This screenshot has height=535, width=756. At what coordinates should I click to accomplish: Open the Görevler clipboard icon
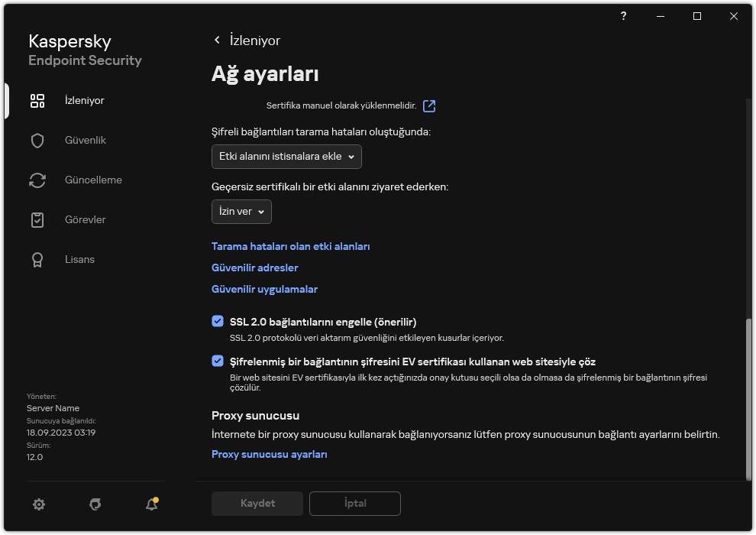coord(37,220)
